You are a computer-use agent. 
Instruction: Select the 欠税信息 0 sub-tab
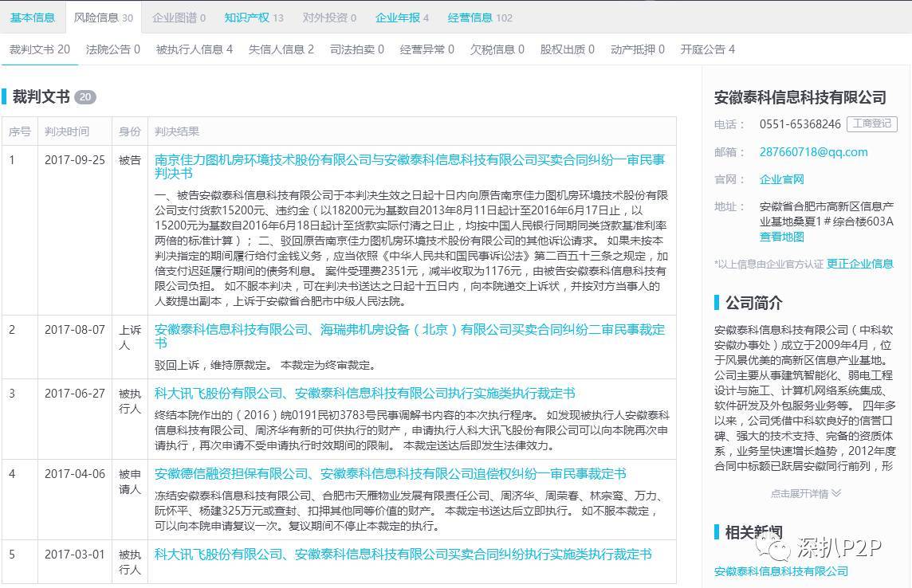(497, 49)
